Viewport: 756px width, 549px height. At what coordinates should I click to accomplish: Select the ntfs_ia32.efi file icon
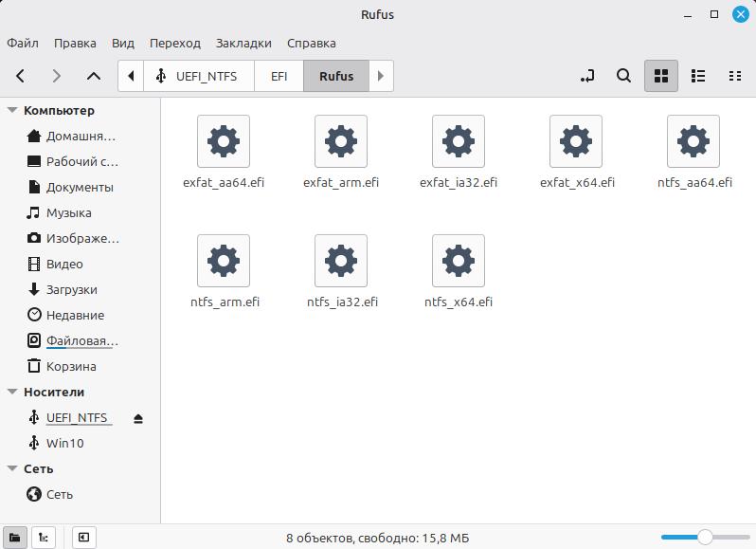pos(341,261)
